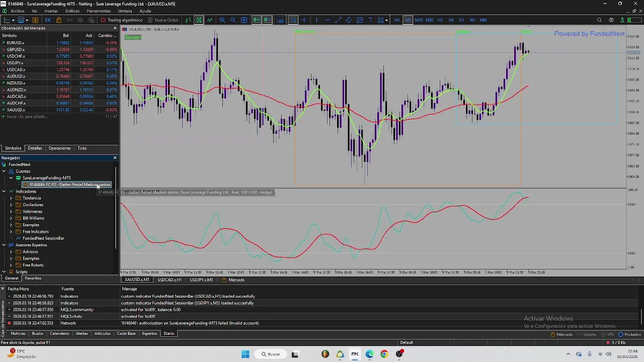Open the Archivo menu
The width and height of the screenshot is (644, 362).
pos(17,11)
